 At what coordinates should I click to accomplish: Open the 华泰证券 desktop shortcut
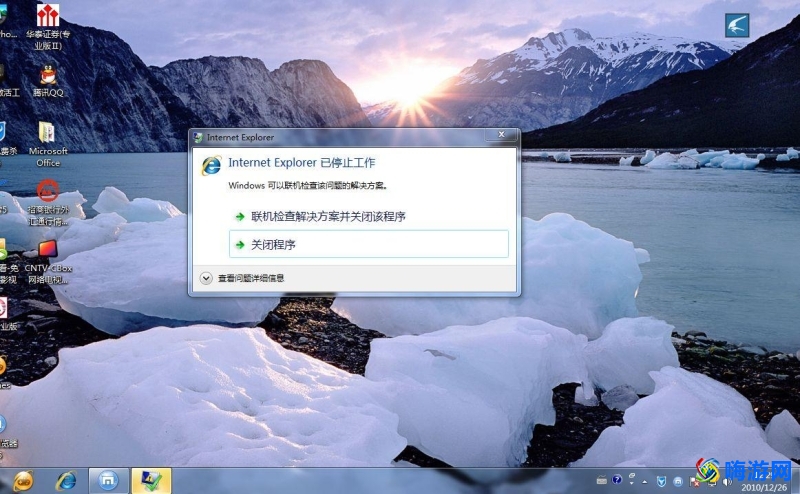[x=48, y=26]
